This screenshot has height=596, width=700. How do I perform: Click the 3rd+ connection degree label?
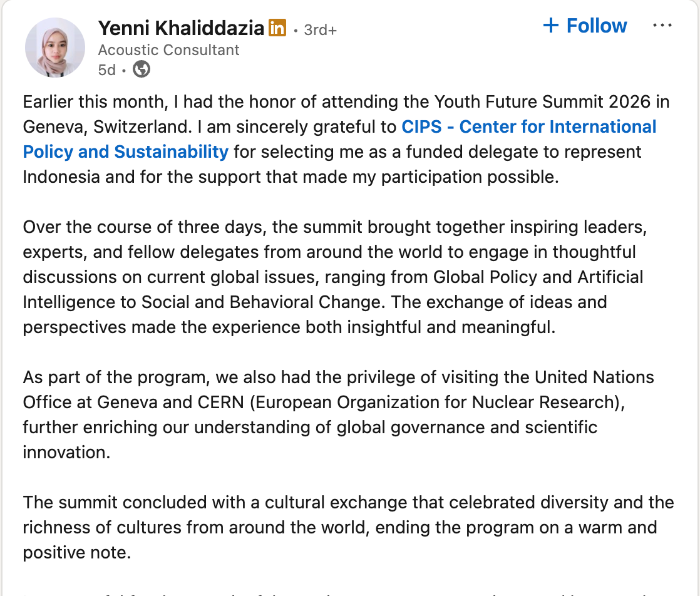tap(320, 29)
